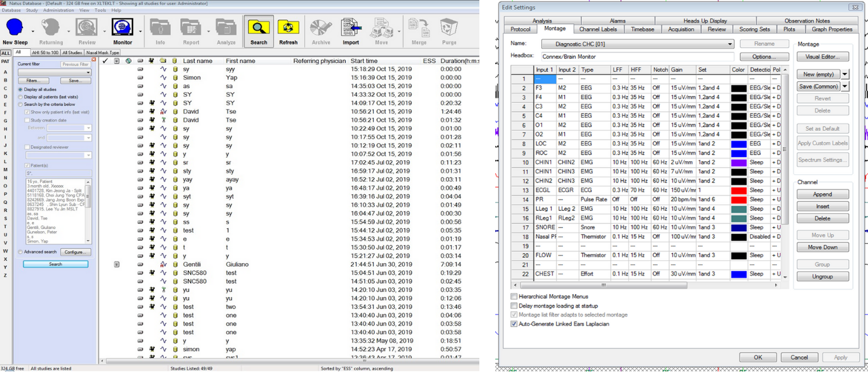The width and height of the screenshot is (868, 372).
Task: Enable Hierarchical Montage Menus checkbox
Action: click(x=514, y=297)
